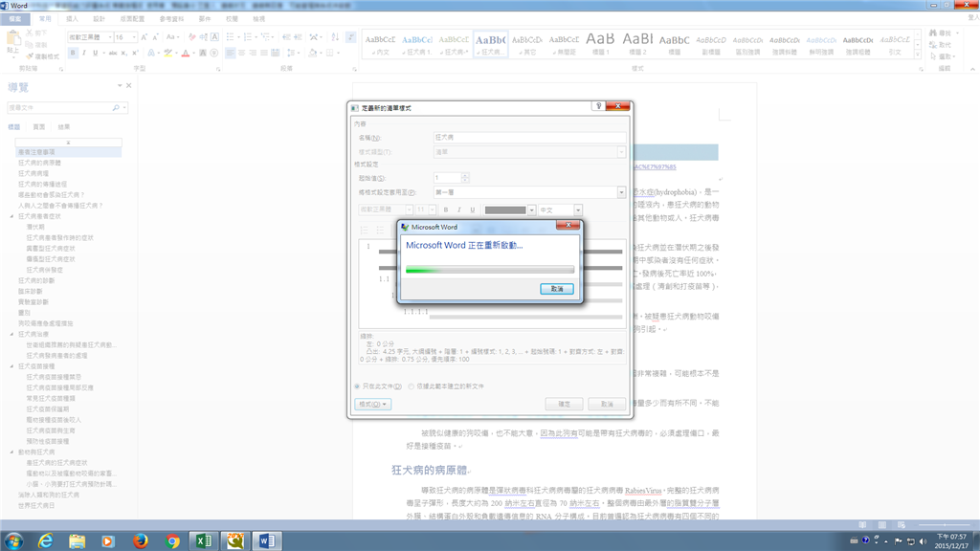Close the navigation pane with X
Image resolution: width=980 pixels, height=551 pixels.
(x=129, y=85)
